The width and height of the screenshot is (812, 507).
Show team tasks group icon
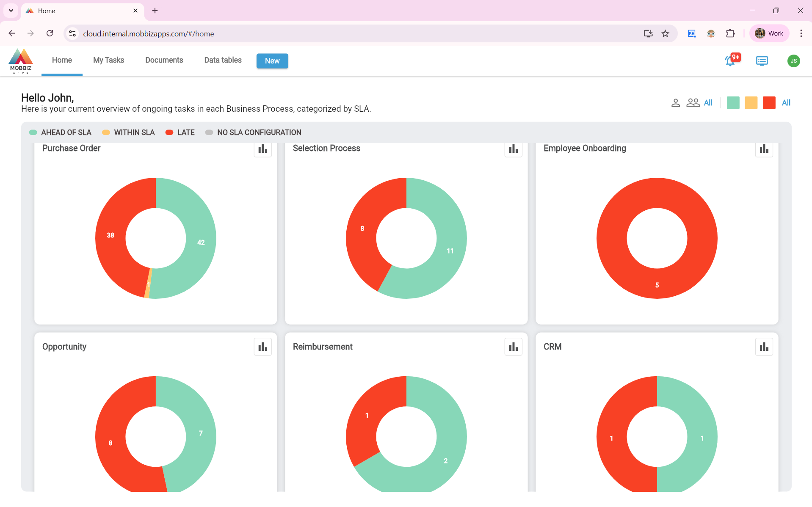pyautogui.click(x=693, y=103)
